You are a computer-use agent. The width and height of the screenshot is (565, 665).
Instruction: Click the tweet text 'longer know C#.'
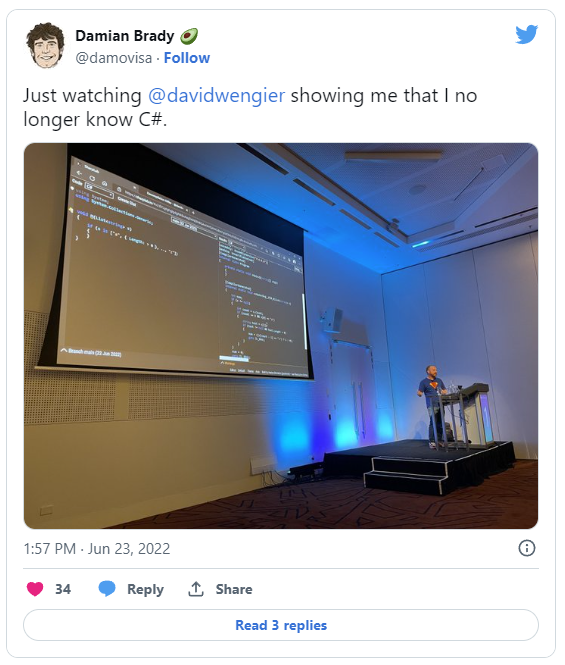[95, 120]
